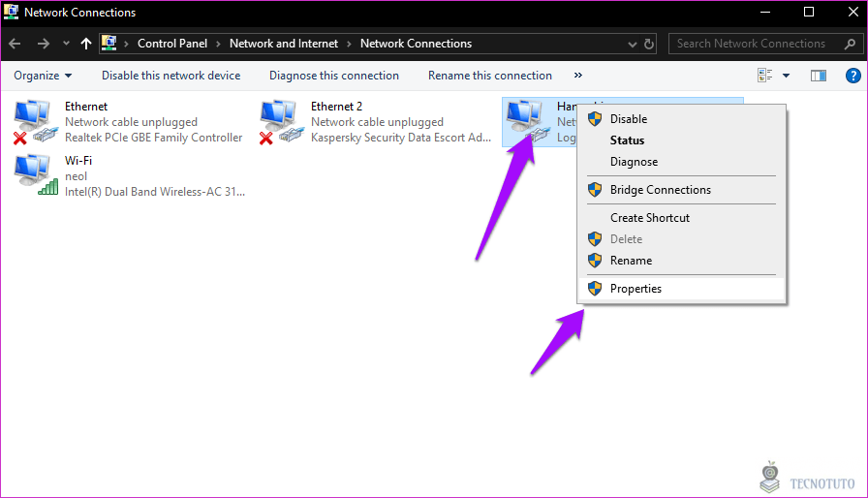Screen dimensions: 868x498
Task: Click the neol network name
Action: [76, 176]
